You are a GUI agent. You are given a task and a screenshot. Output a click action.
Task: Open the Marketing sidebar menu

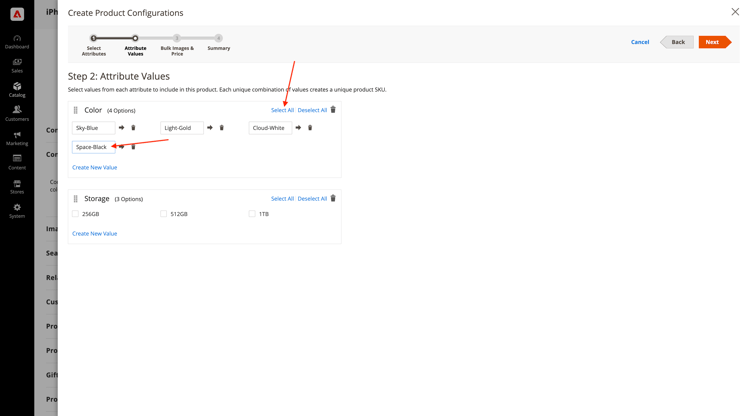[17, 138]
